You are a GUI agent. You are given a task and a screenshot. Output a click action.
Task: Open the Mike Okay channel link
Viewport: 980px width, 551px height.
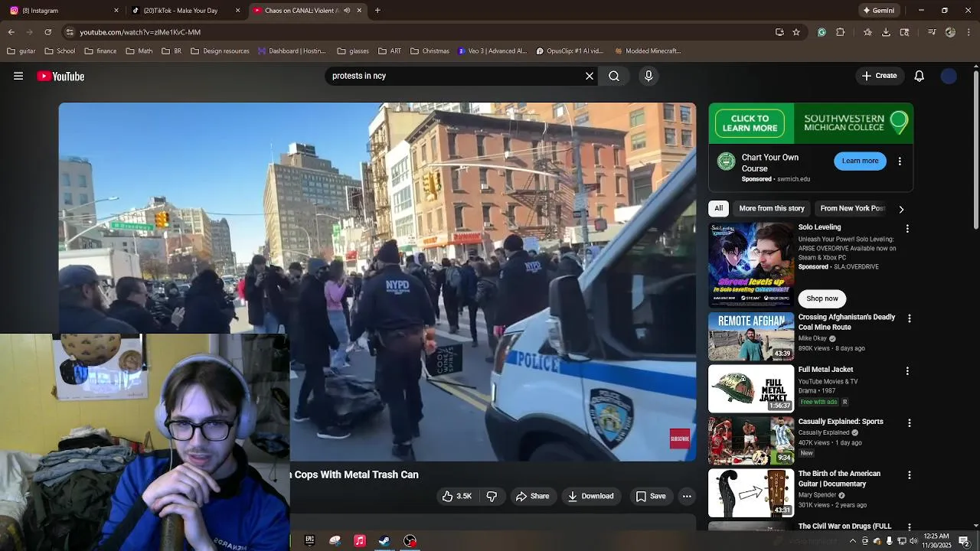click(812, 338)
